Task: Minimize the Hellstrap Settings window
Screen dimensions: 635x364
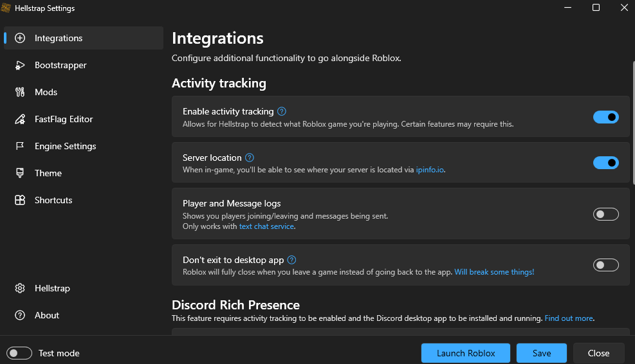Action: tap(568, 8)
